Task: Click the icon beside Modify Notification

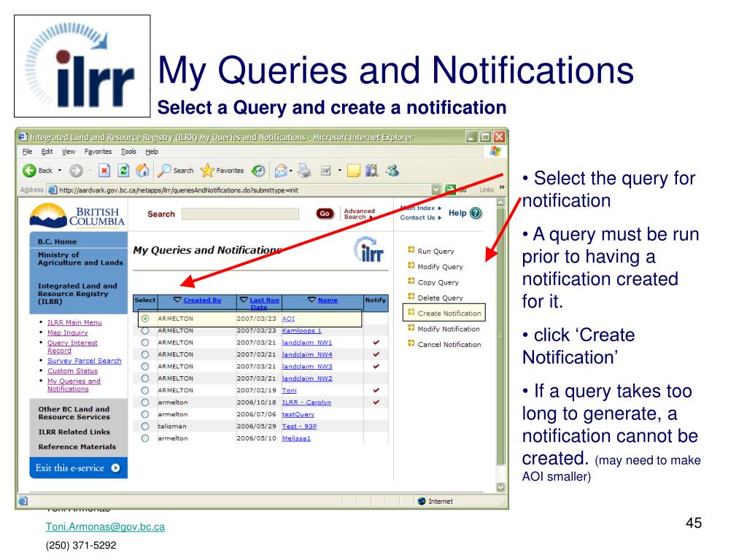Action: pyautogui.click(x=411, y=327)
